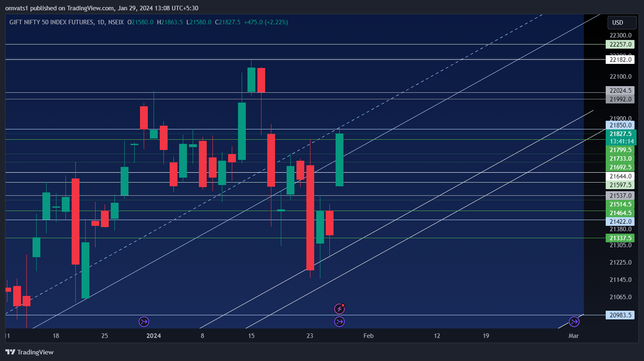Select the 21464.5 green price label

click(x=620, y=213)
